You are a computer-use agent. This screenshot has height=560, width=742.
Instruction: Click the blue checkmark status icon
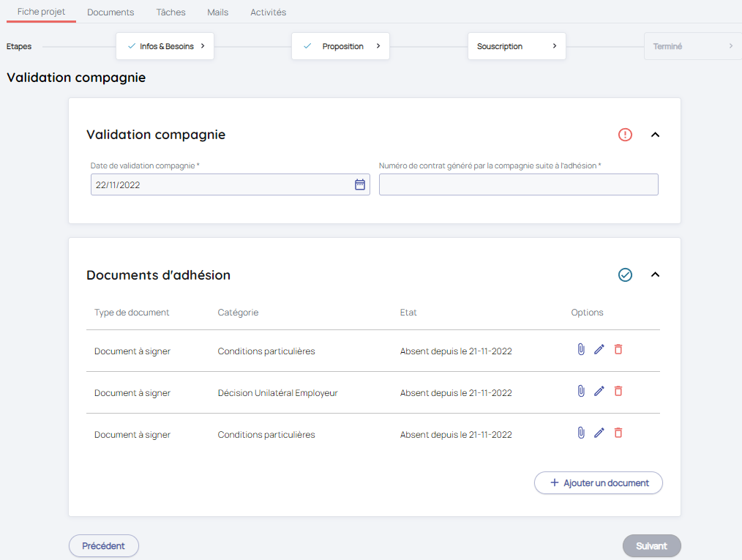[625, 275]
